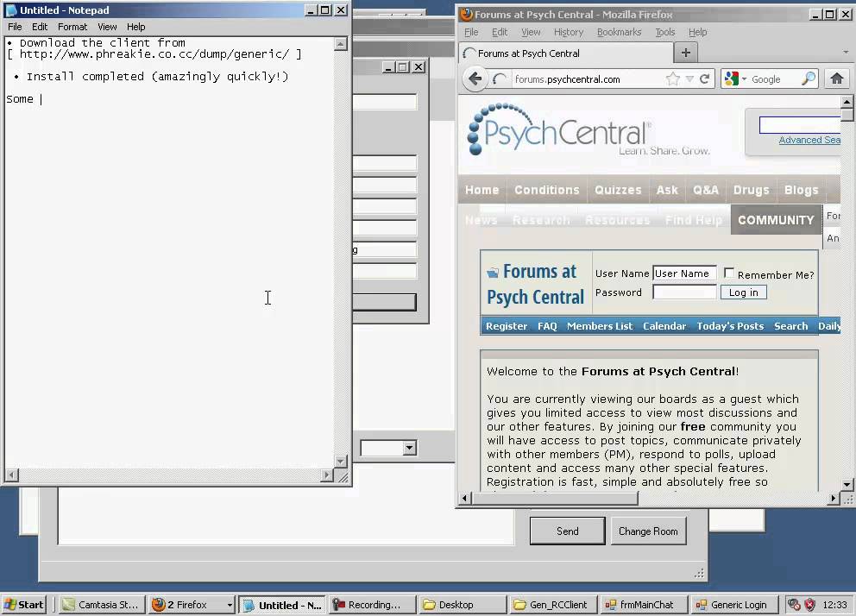Open Firefox History menu

569,32
